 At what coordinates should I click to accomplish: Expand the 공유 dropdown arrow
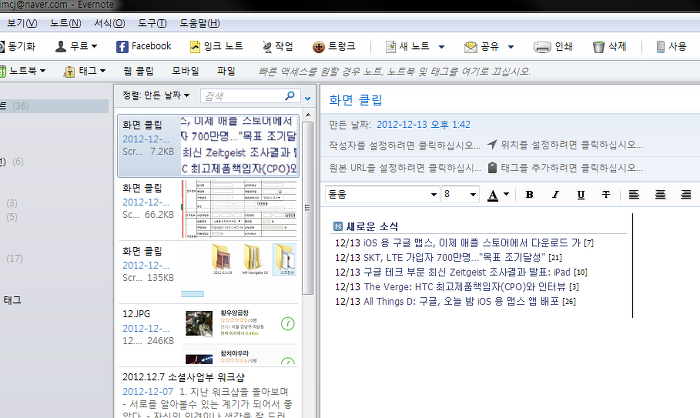click(x=511, y=46)
